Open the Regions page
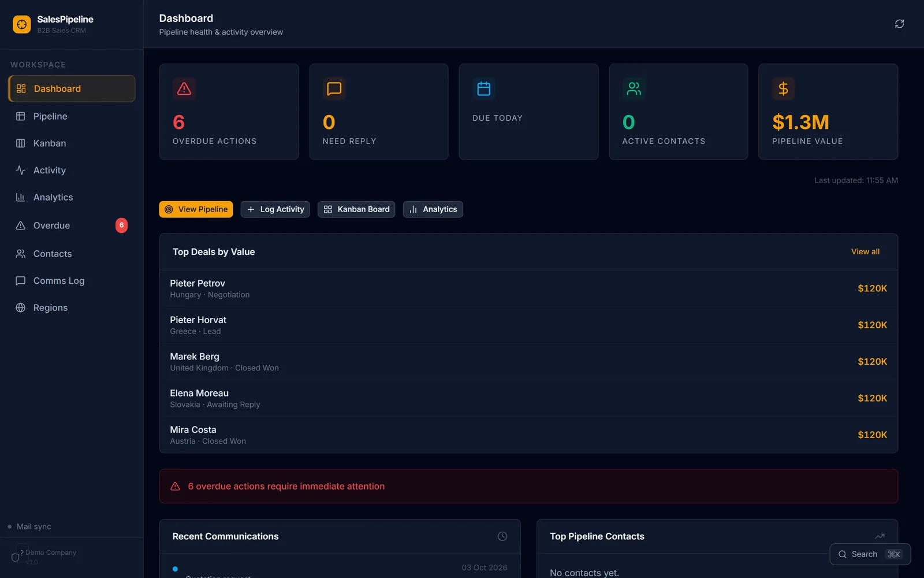Screen dimensions: 924x578 [x=72, y=308]
